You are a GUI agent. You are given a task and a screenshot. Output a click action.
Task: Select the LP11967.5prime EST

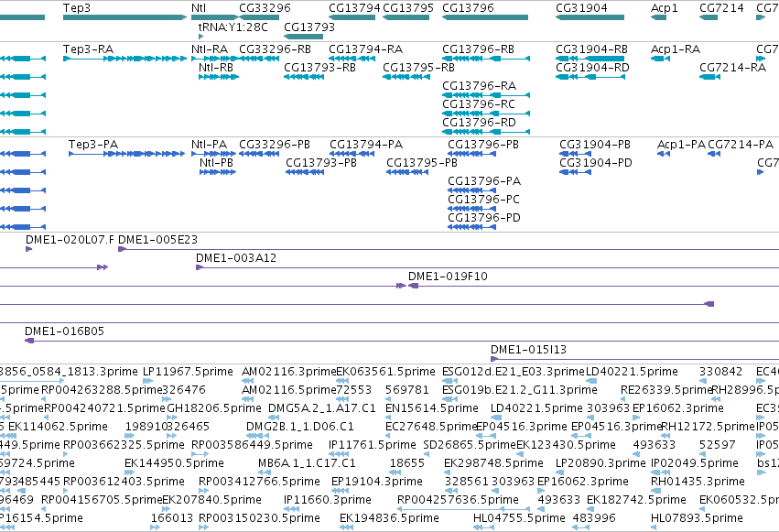[147, 381]
